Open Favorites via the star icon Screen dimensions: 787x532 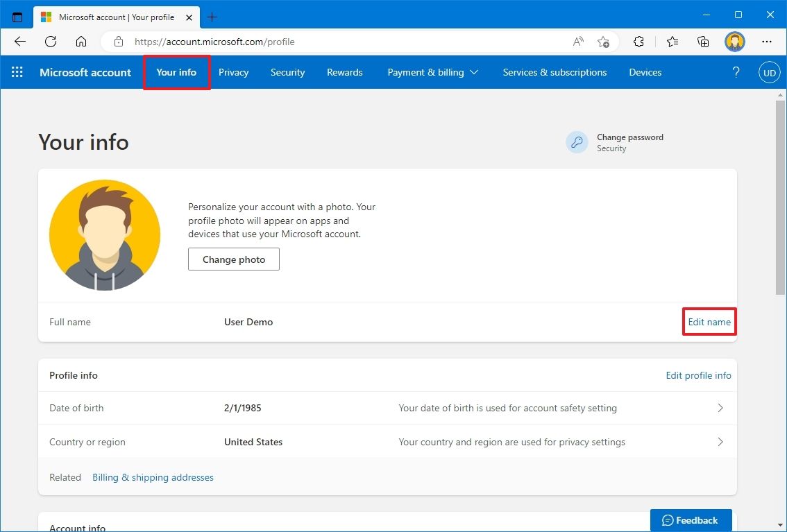(x=672, y=42)
